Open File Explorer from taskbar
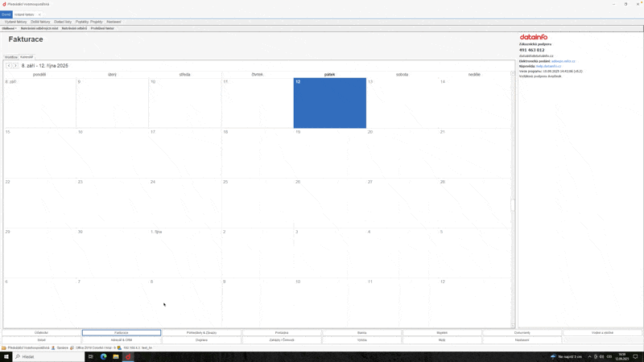This screenshot has height=362, width=644. [x=115, y=356]
